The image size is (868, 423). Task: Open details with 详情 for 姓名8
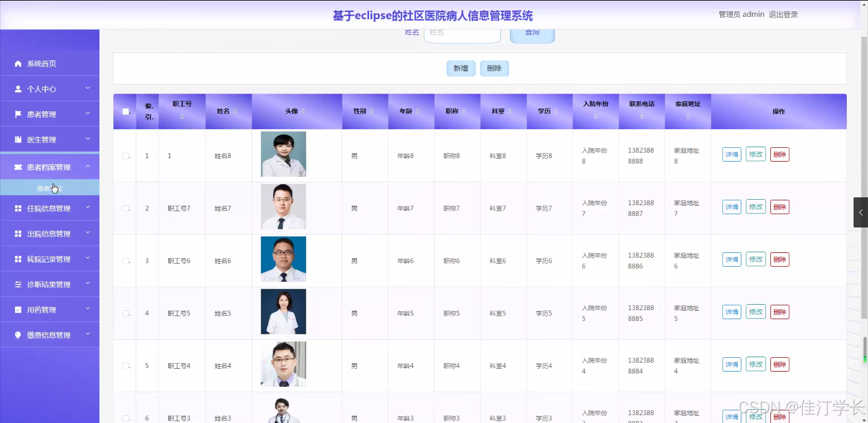click(731, 154)
